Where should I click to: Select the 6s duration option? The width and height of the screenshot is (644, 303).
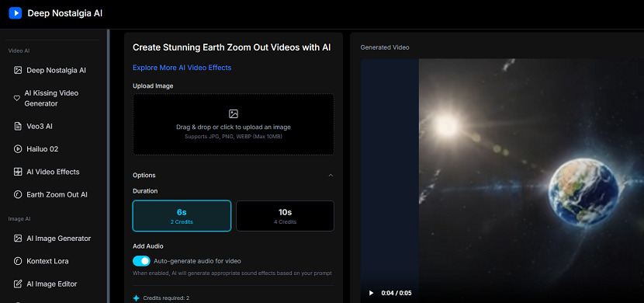[182, 216]
